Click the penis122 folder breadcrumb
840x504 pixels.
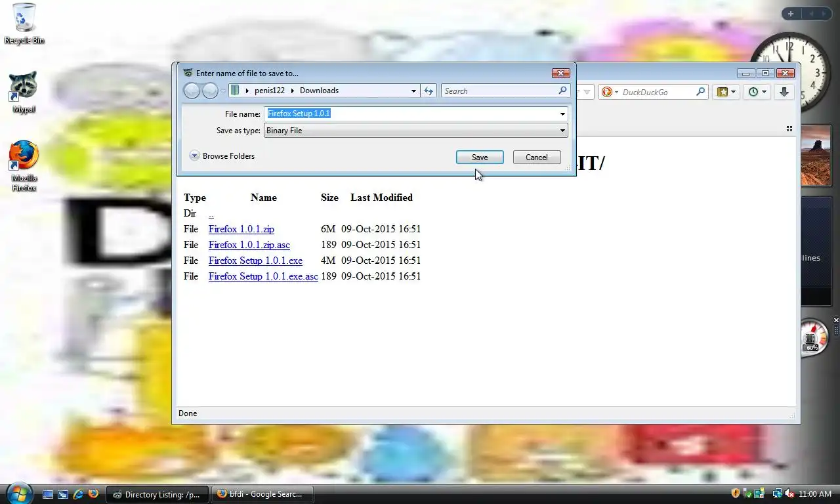tap(270, 91)
